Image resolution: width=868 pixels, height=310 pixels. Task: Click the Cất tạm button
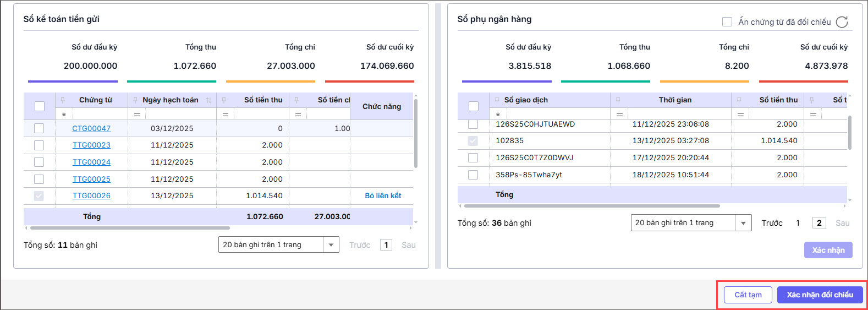(x=748, y=295)
